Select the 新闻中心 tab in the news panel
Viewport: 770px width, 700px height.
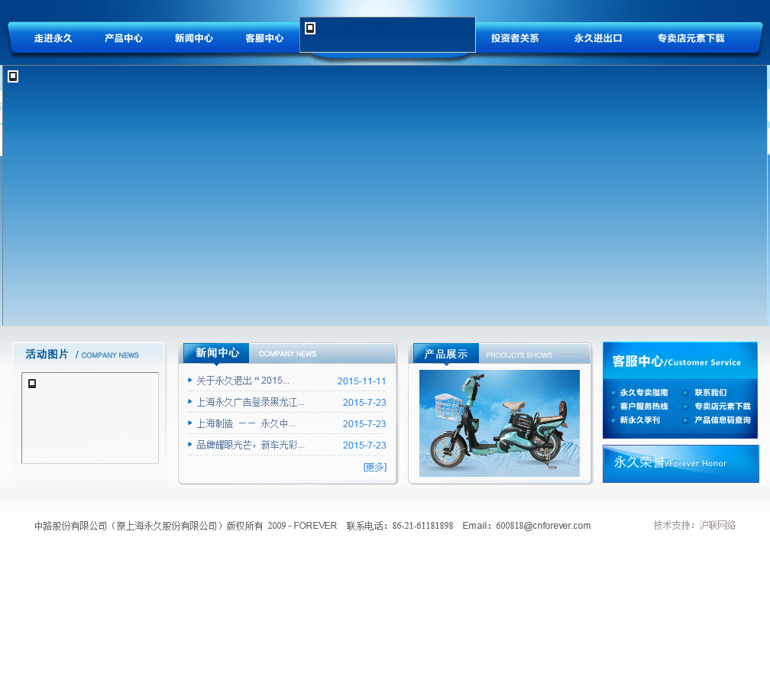click(217, 353)
